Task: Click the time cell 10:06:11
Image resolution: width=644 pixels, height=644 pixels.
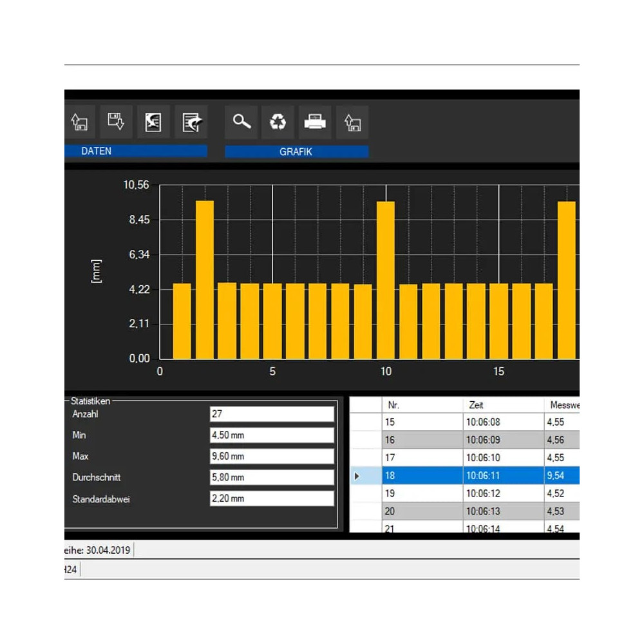Action: click(x=504, y=476)
